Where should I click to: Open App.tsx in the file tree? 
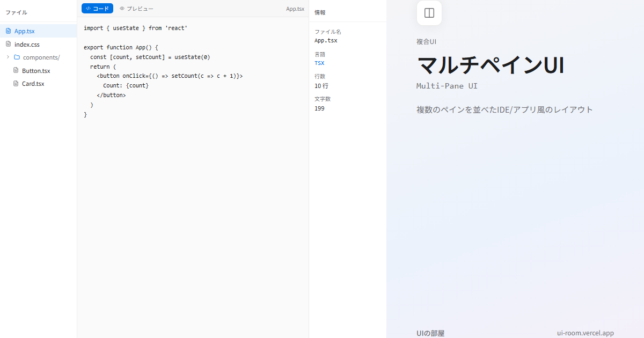pos(38,31)
